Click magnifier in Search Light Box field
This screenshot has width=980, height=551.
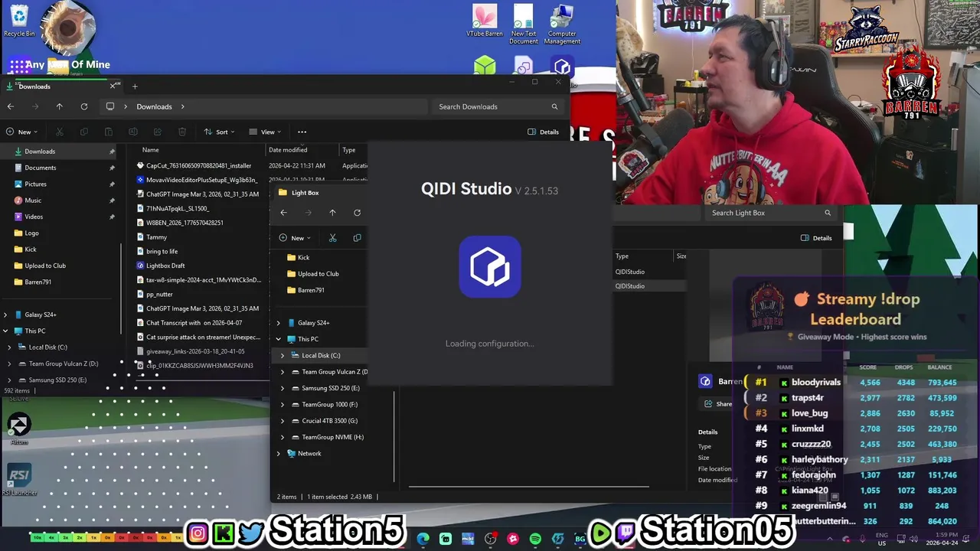[x=828, y=213]
